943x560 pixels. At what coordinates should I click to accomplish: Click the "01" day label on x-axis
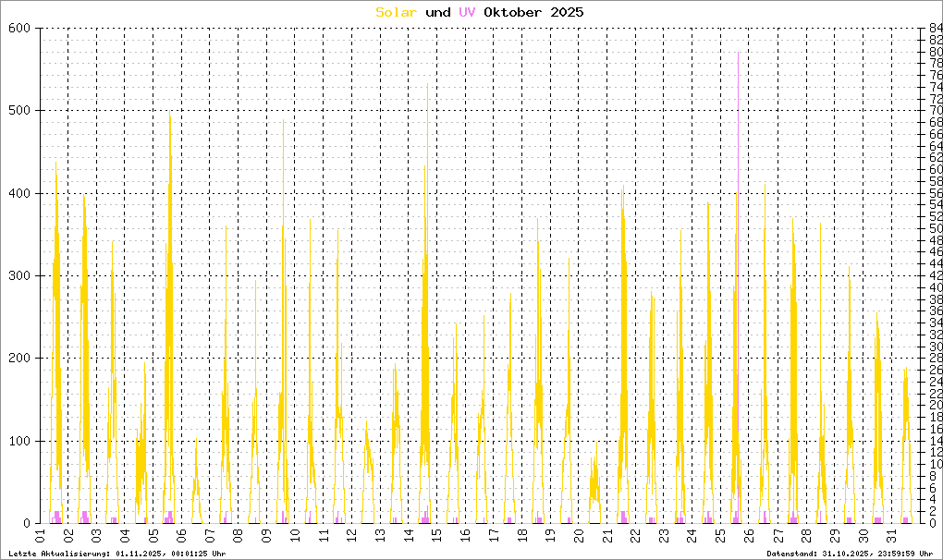click(41, 537)
